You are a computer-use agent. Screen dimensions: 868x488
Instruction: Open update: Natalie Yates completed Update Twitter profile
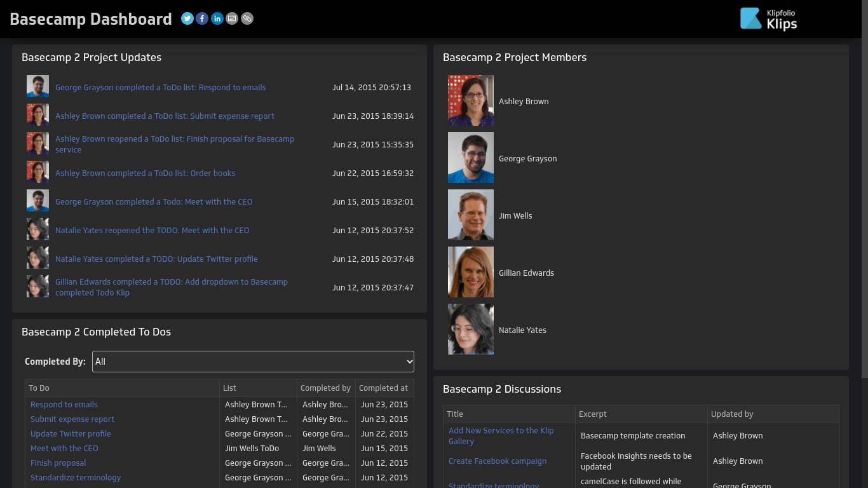(156, 259)
